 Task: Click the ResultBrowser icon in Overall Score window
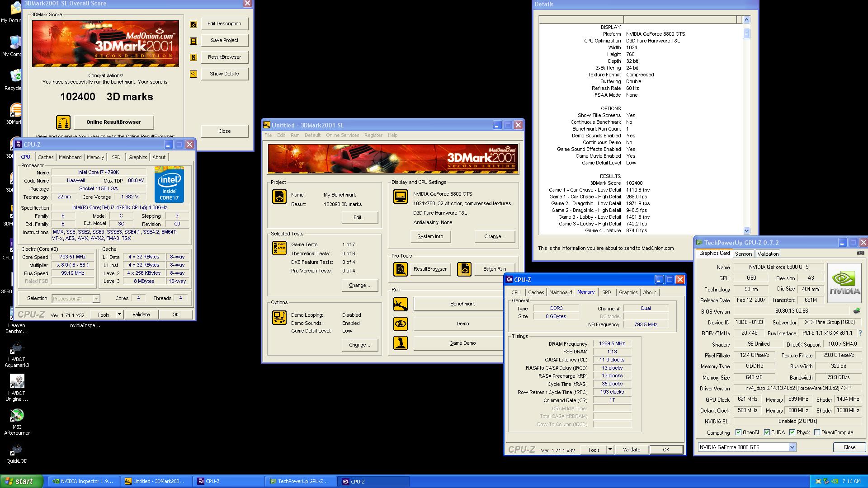pyautogui.click(x=193, y=57)
